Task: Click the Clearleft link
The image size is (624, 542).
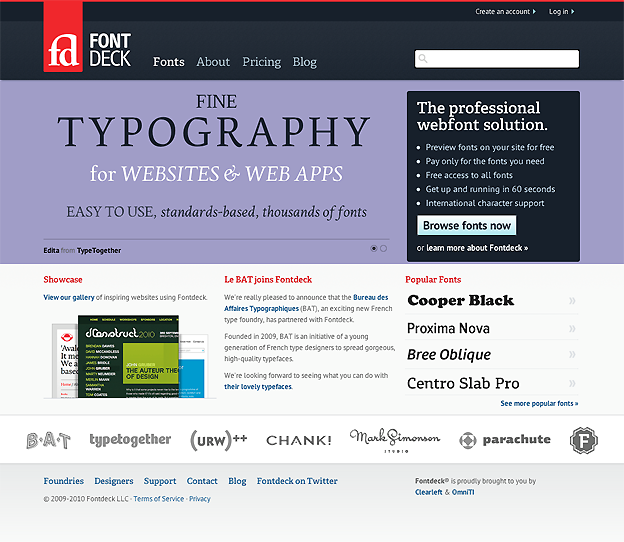Action: [x=429, y=492]
